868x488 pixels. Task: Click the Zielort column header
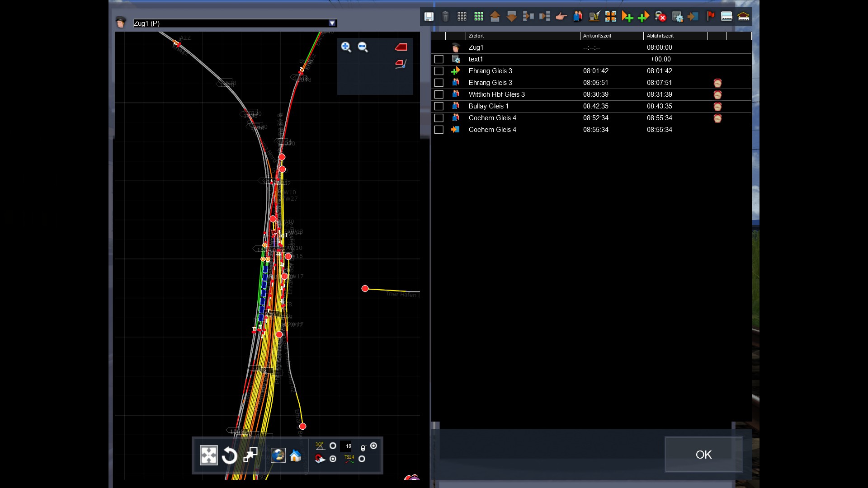(476, 36)
